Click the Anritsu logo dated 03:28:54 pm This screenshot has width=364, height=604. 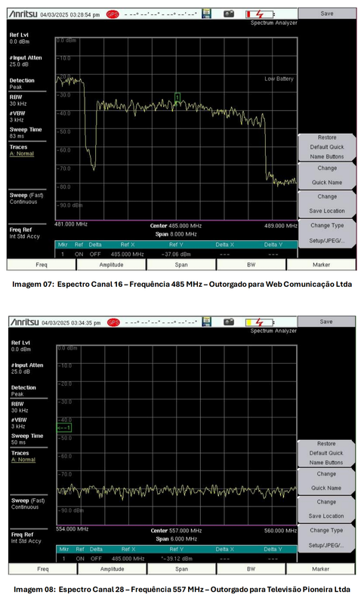click(23, 14)
